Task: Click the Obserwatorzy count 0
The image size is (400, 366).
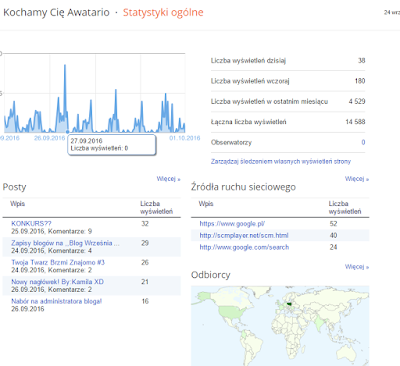Action: tap(363, 142)
